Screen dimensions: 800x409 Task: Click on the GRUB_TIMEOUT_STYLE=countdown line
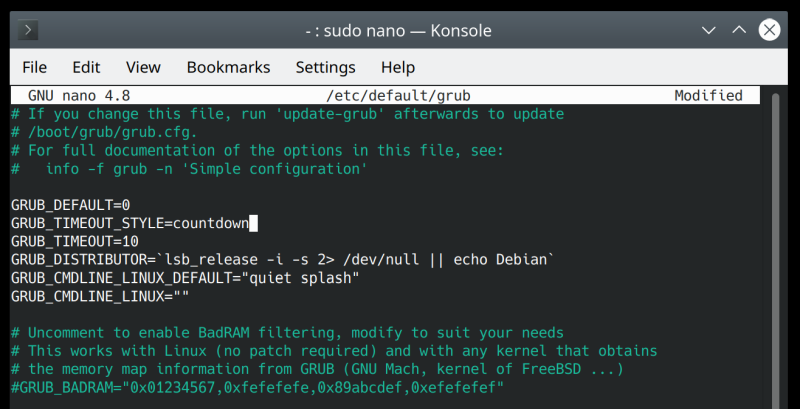tap(130, 223)
